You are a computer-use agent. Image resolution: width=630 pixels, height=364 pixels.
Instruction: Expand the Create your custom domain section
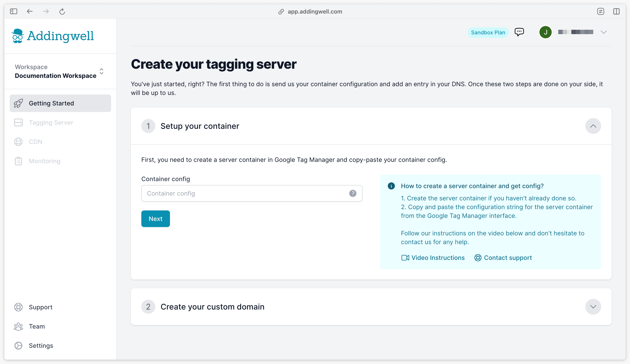(x=593, y=306)
